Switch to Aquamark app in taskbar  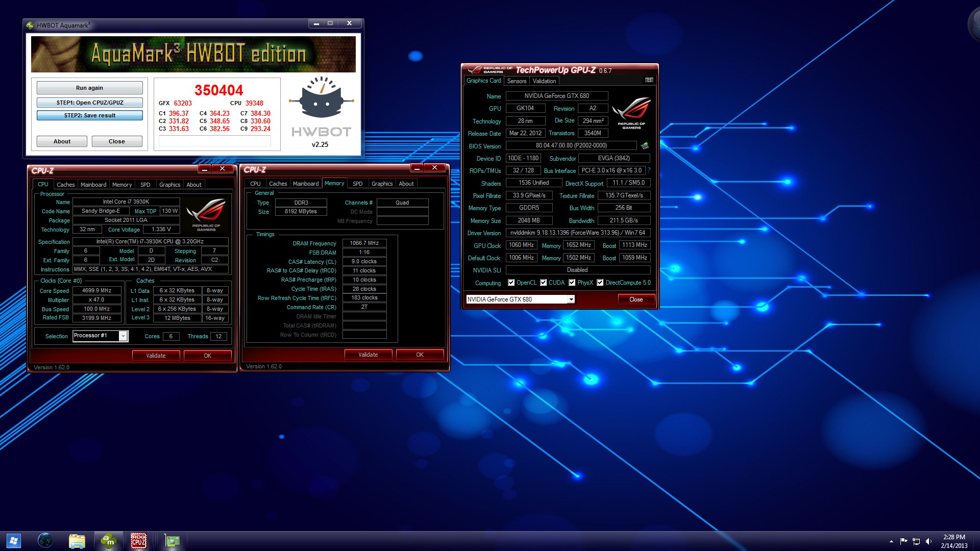tap(108, 541)
